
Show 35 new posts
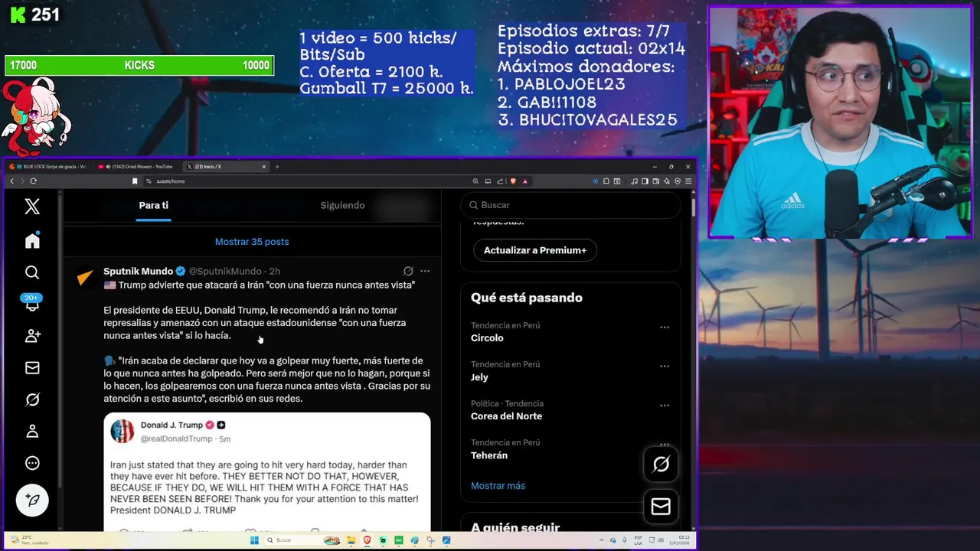(x=252, y=242)
